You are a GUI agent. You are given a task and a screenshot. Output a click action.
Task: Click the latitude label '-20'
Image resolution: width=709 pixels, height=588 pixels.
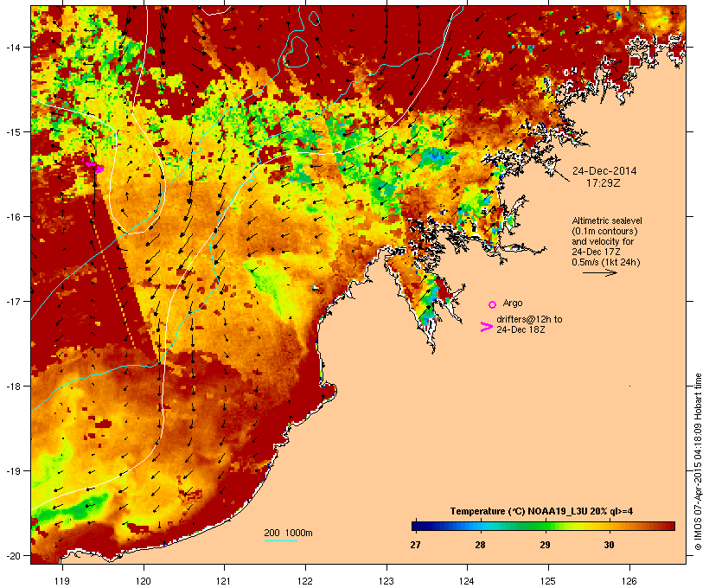(x=13, y=555)
